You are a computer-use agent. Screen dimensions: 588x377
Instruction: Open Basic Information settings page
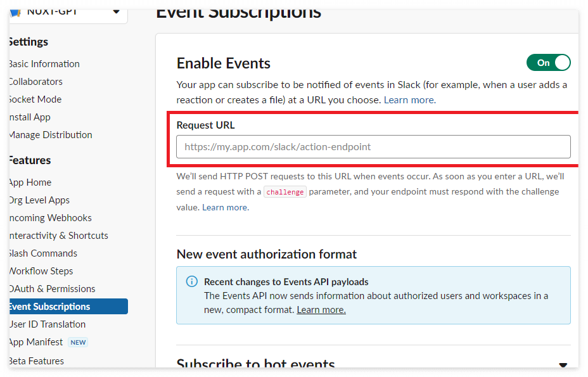coord(44,64)
